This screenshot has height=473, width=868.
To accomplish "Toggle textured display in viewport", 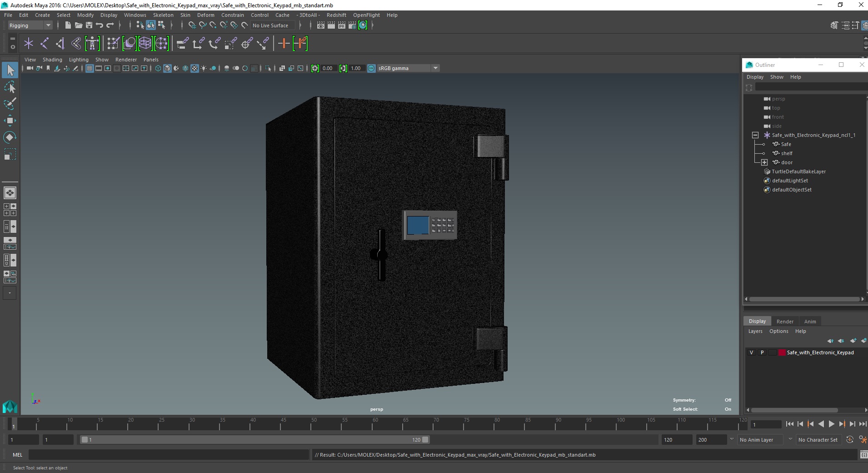I will 195,68.
